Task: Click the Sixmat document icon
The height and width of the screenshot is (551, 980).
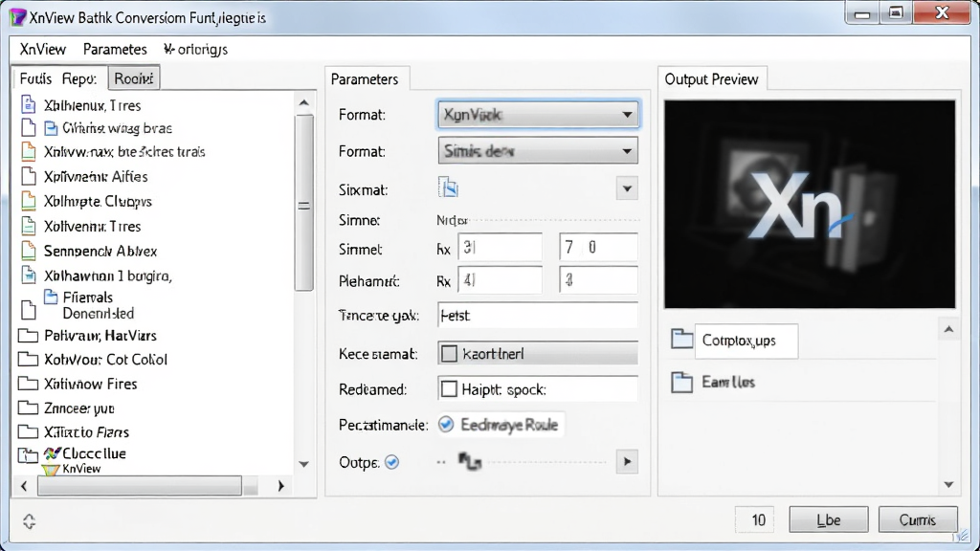Action: [x=448, y=187]
